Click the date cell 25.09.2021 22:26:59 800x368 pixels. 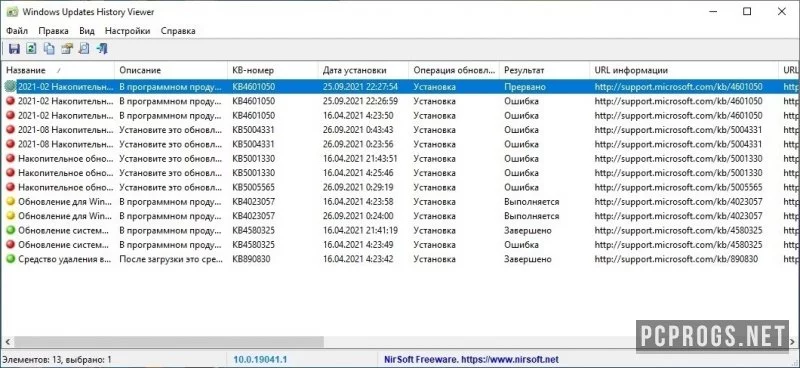click(x=360, y=101)
